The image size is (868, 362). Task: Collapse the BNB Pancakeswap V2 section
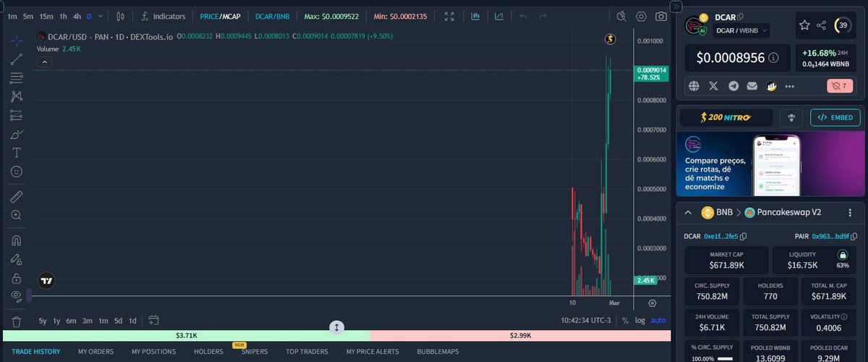(x=688, y=213)
